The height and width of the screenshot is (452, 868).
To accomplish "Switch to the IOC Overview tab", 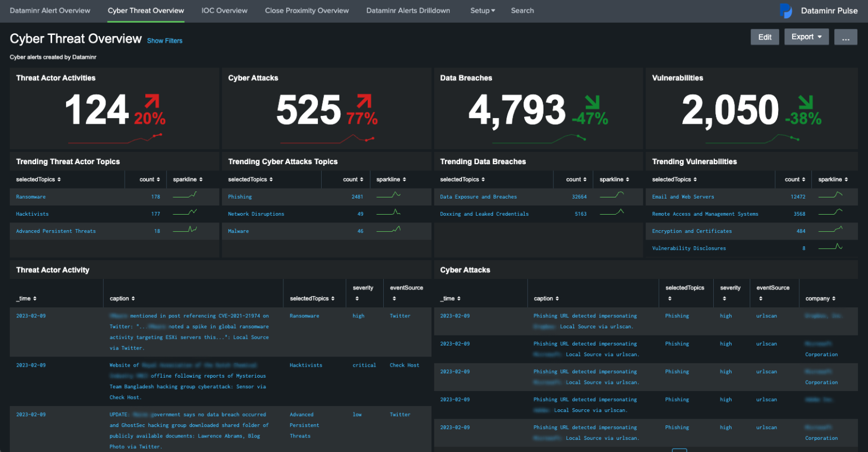I will [224, 11].
